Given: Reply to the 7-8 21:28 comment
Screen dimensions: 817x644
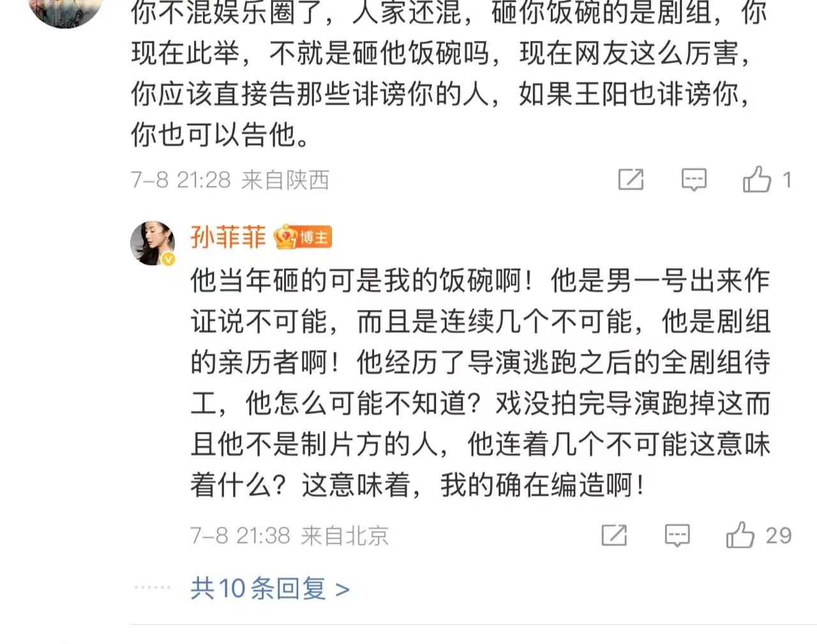Looking at the screenshot, I should point(694,180).
